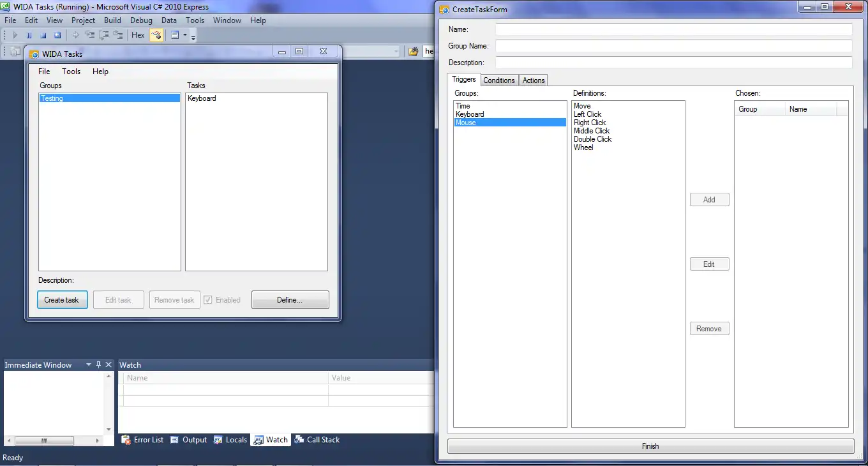
Task: Open the Build menu
Action: pyautogui.click(x=112, y=20)
